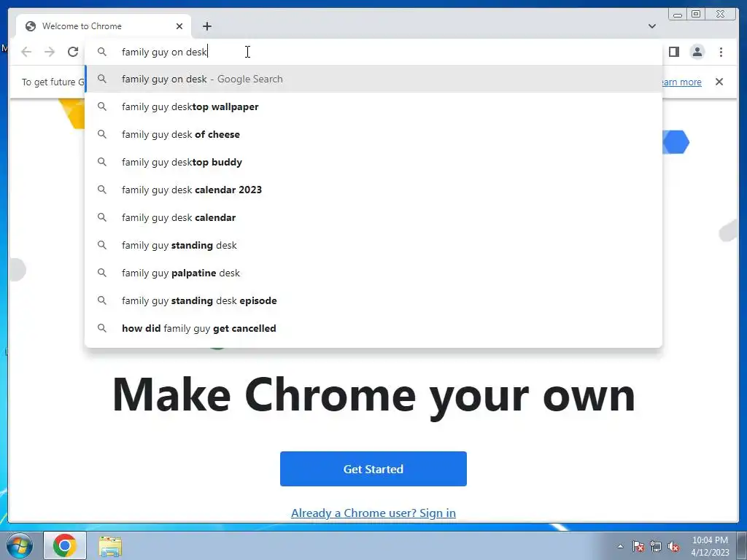The height and width of the screenshot is (560, 747).
Task: Click the Chrome taskbar icon
Action: click(65, 545)
